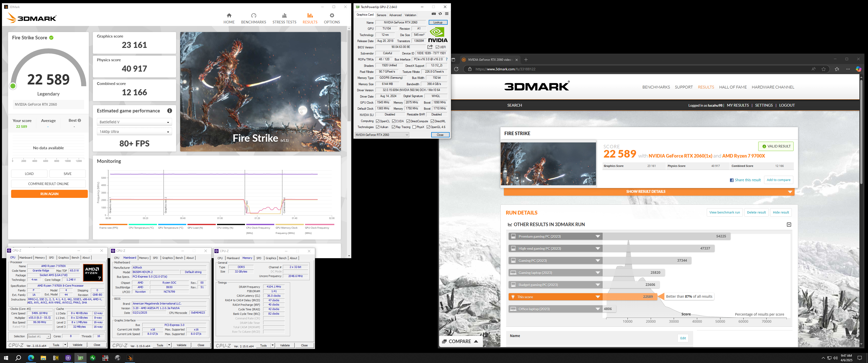Open the Edge favorites list icon
The image size is (868, 363).
coord(837,69)
